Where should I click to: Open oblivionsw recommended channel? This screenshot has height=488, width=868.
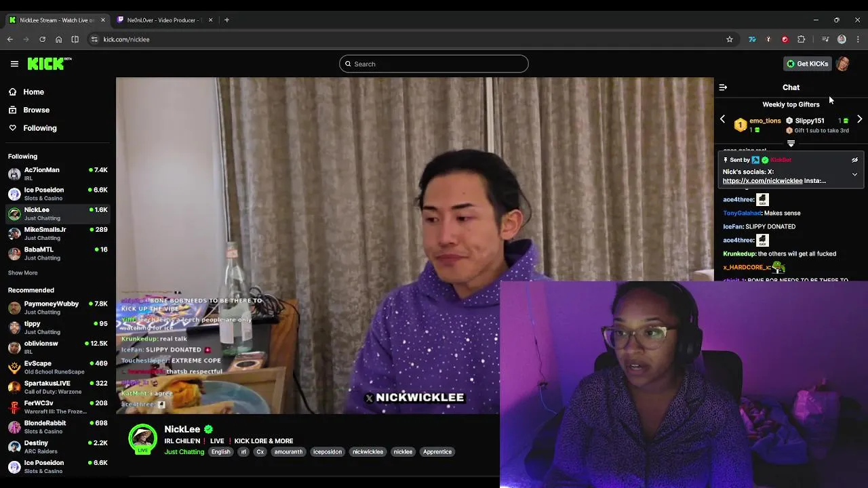(x=58, y=347)
